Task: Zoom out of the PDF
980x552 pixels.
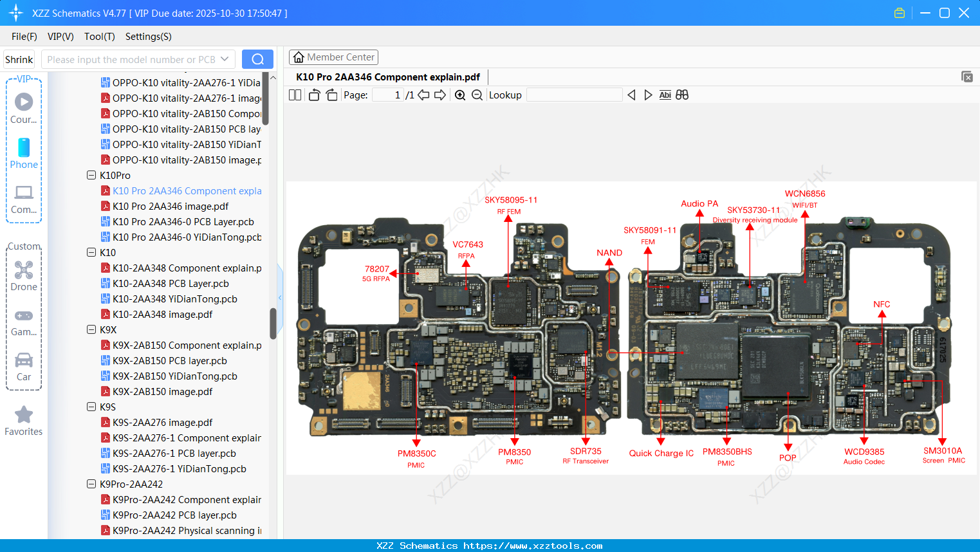Action: coord(477,95)
